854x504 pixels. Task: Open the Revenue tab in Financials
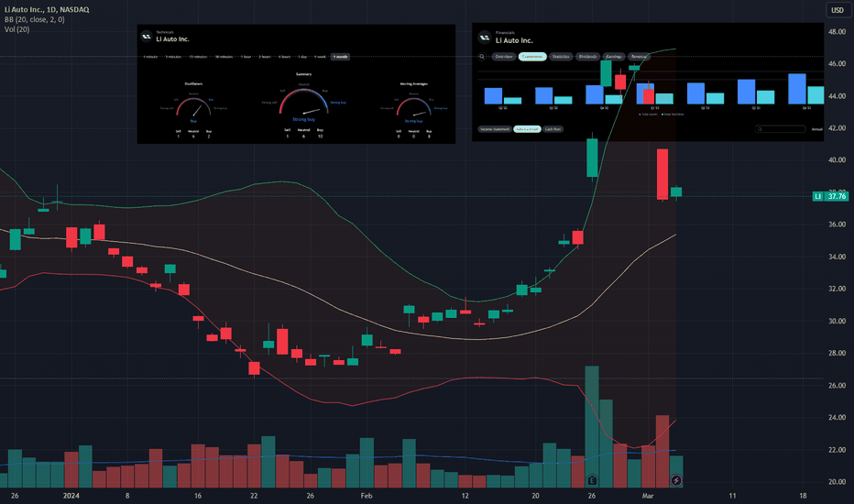pos(639,57)
